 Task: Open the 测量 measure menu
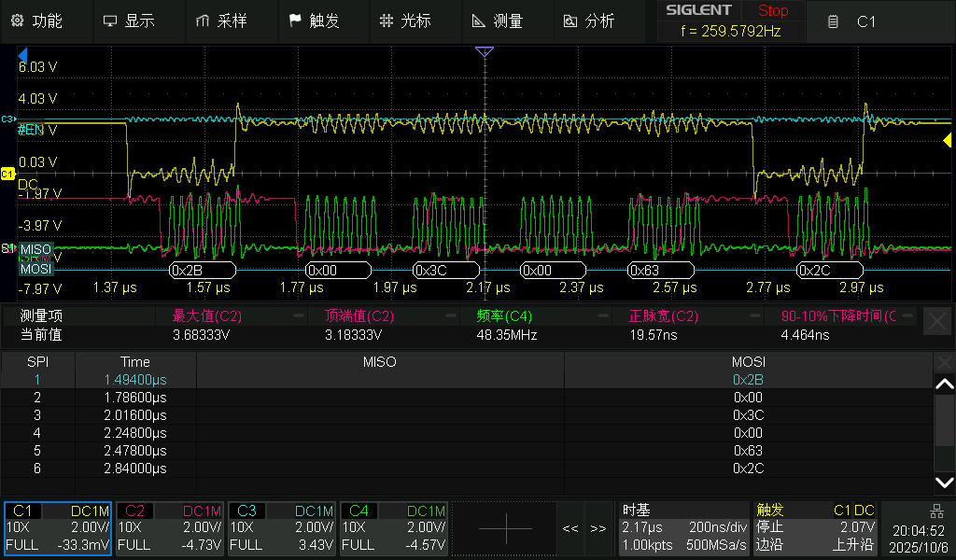[x=498, y=21]
